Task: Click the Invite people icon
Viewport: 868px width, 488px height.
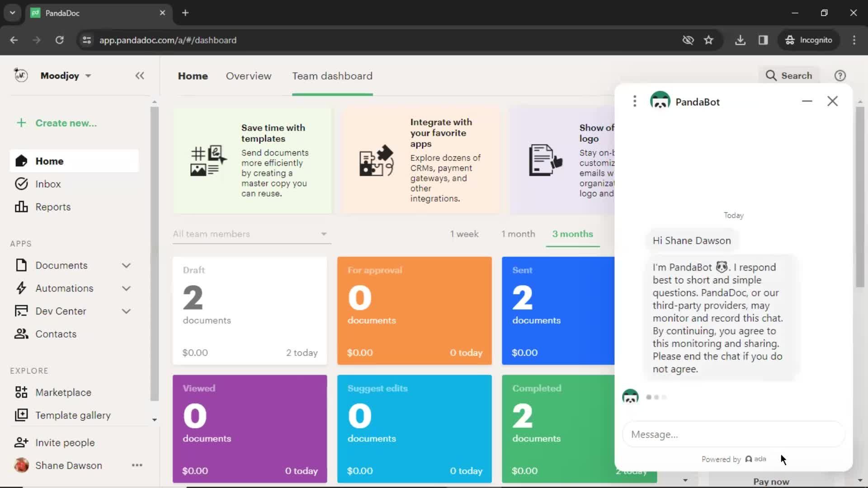Action: point(21,442)
